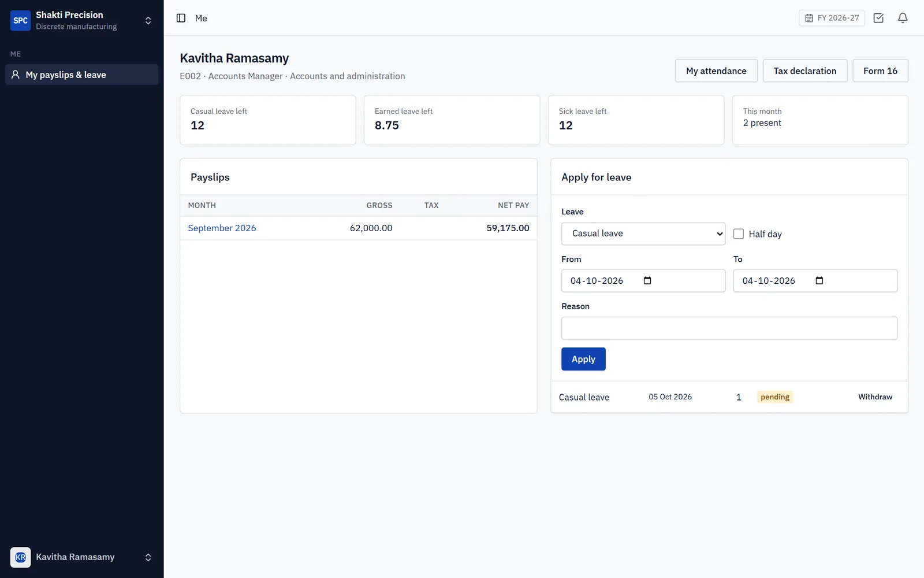
Task: Click the Payslips panel heading
Action: 210,177
